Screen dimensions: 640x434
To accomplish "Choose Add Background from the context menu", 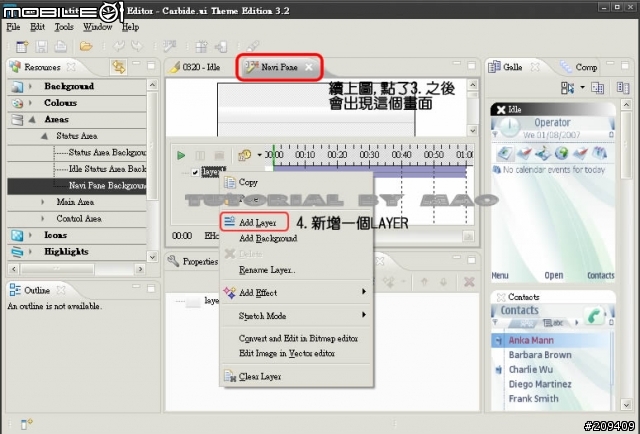I will point(296,238).
